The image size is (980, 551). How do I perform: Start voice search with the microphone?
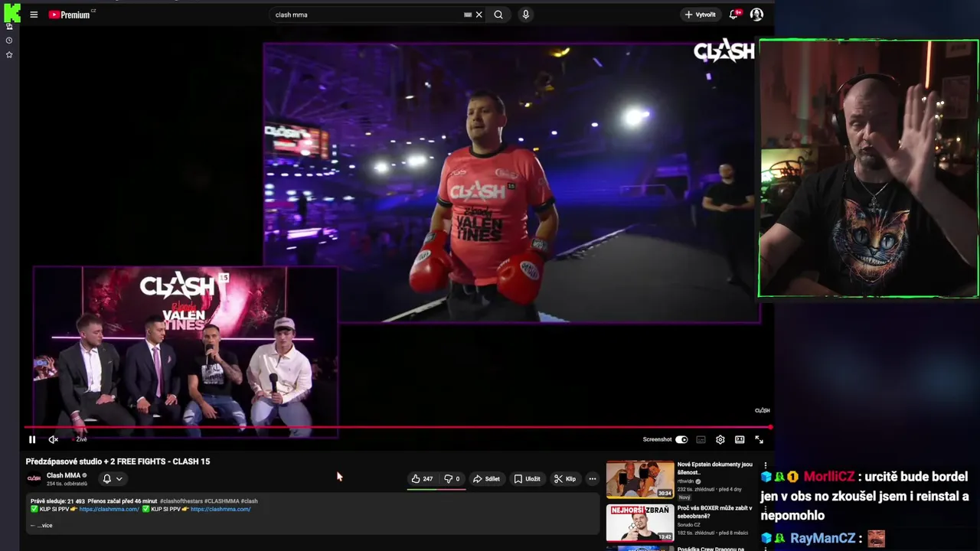click(x=525, y=15)
